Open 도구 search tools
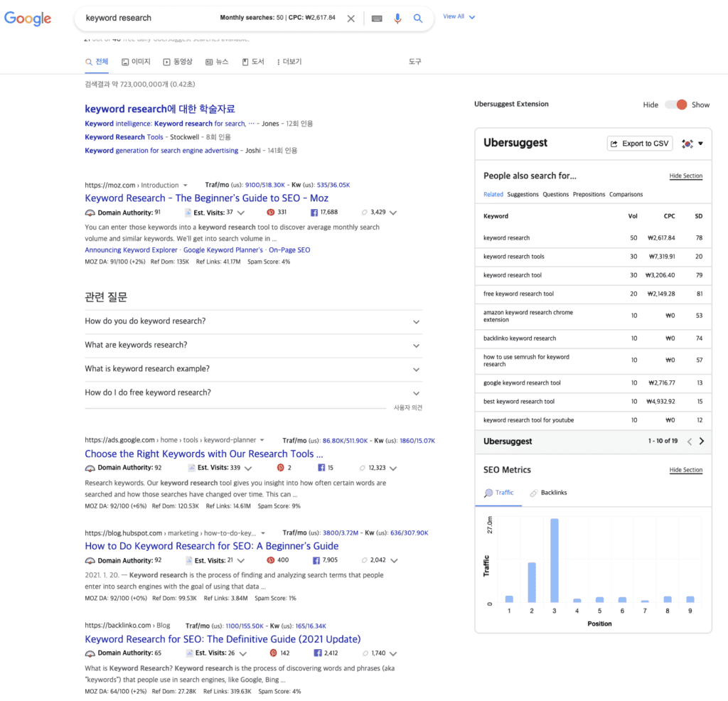The width and height of the screenshot is (728, 701). (x=414, y=62)
